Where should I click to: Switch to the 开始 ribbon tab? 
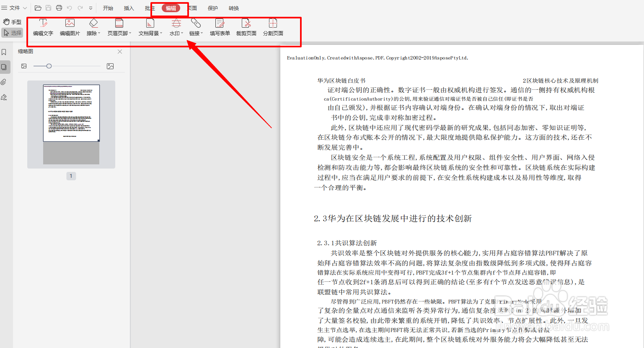coord(108,8)
